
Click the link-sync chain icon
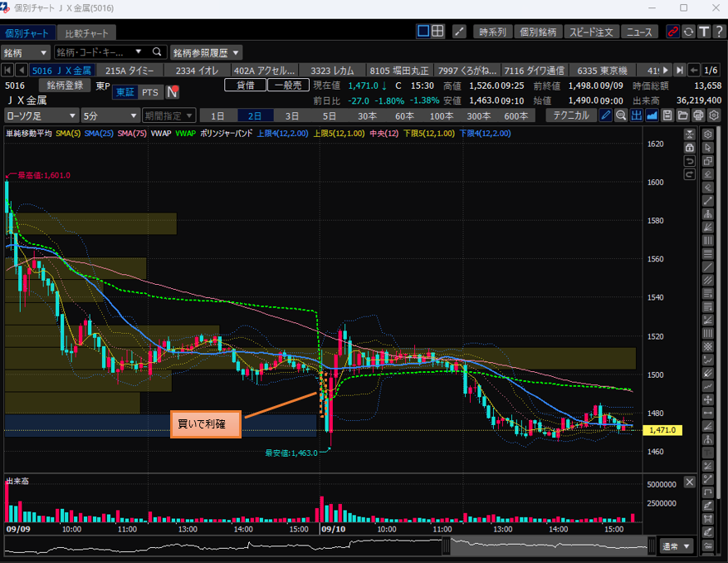(x=672, y=32)
